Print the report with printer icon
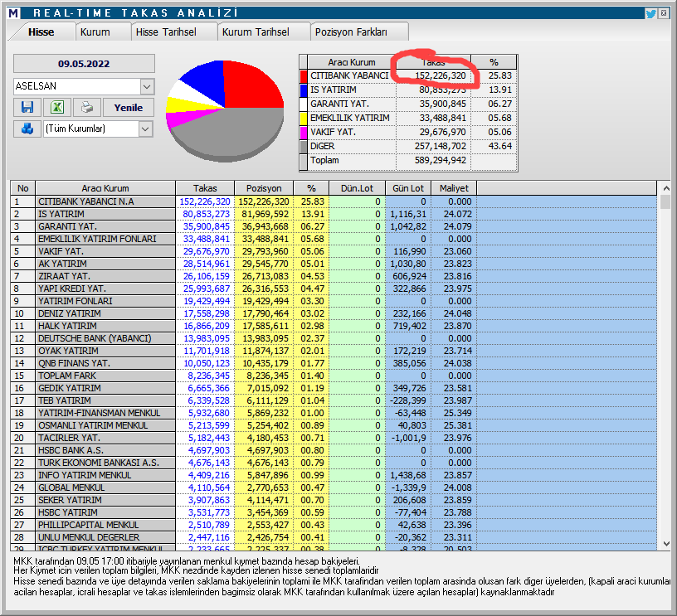The height and width of the screenshot is (616, 677). pyautogui.click(x=87, y=108)
